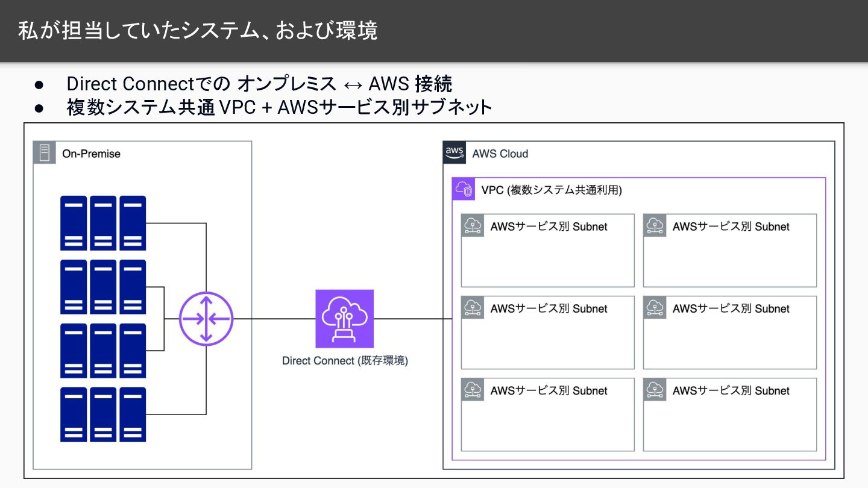This screenshot has width=868, height=488.
Task: Click the middle server in the top rack row
Action: tap(103, 223)
